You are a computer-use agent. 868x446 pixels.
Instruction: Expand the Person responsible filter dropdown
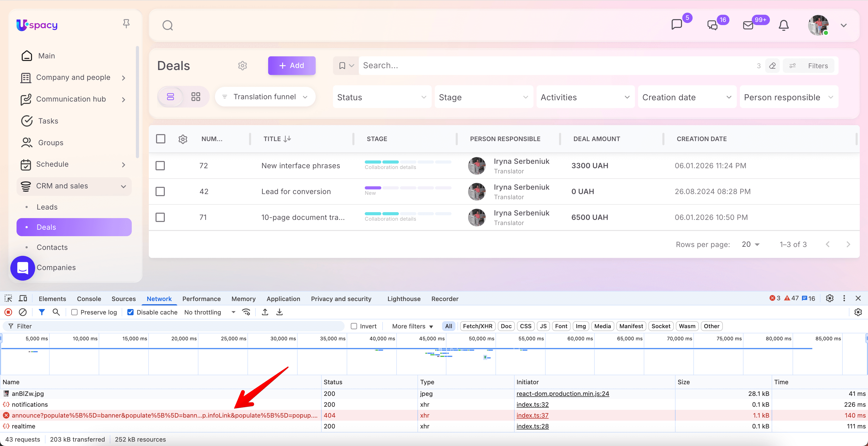point(788,97)
